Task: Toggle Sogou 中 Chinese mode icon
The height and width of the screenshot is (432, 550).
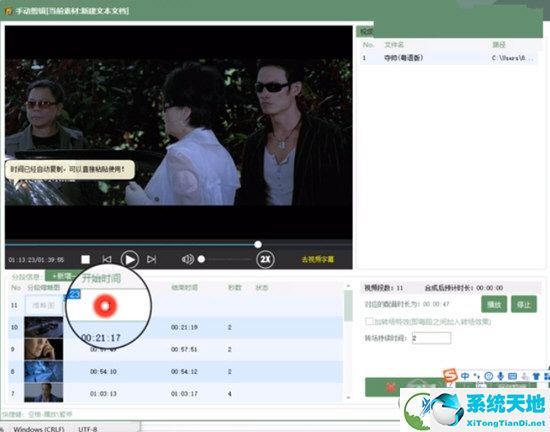Action: pos(465,376)
